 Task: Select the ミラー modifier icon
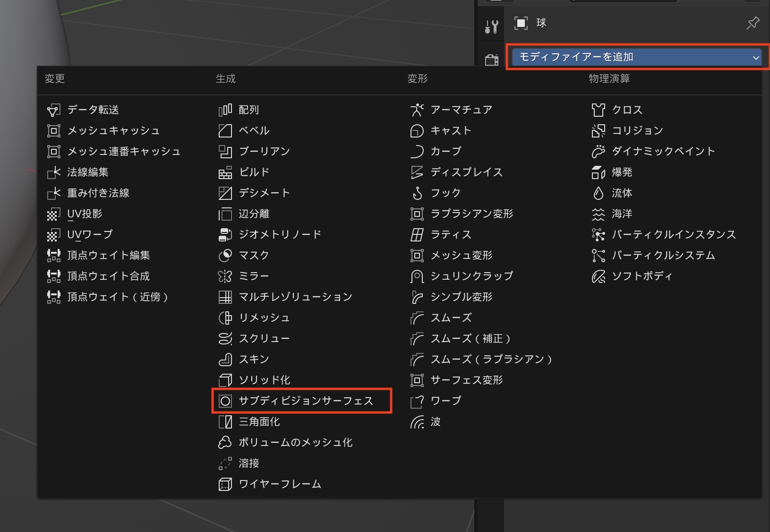(225, 276)
